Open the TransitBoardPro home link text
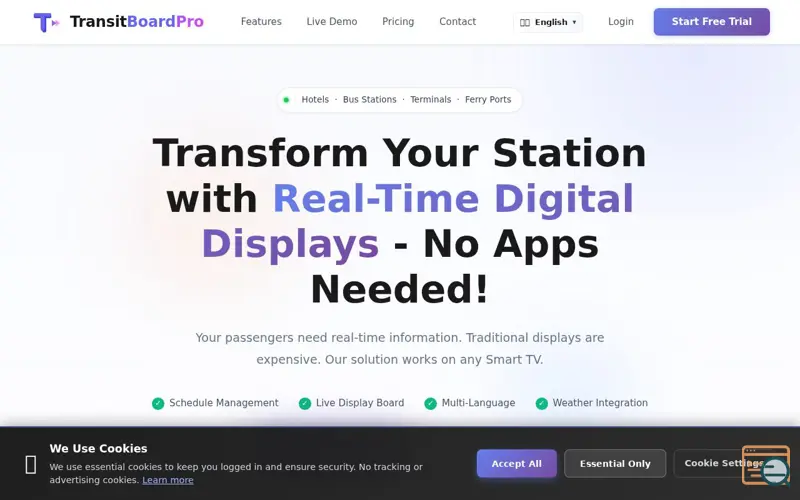The width and height of the screenshot is (800, 500). 137,22
